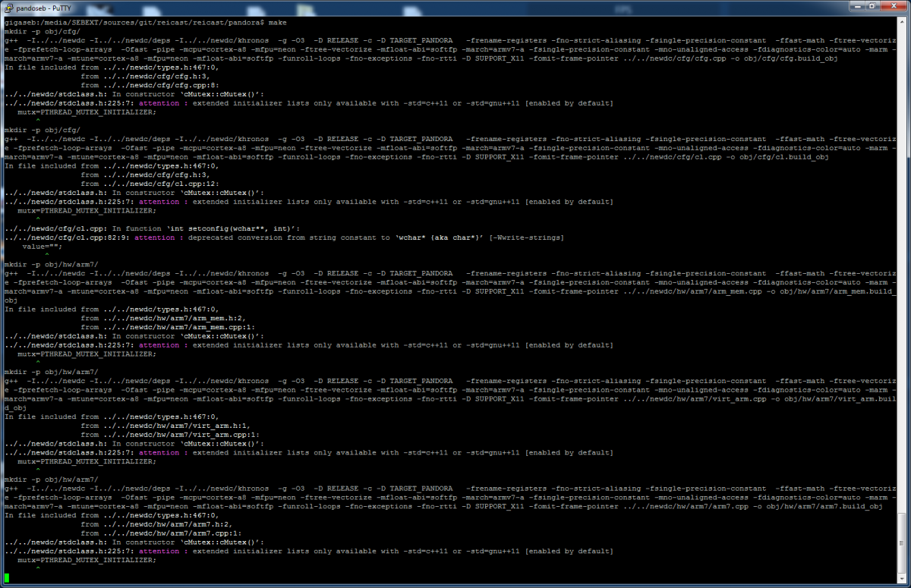Screen dimensions: 911x588
Task: Open the PuTTY system menu icon
Action: coord(8,7)
